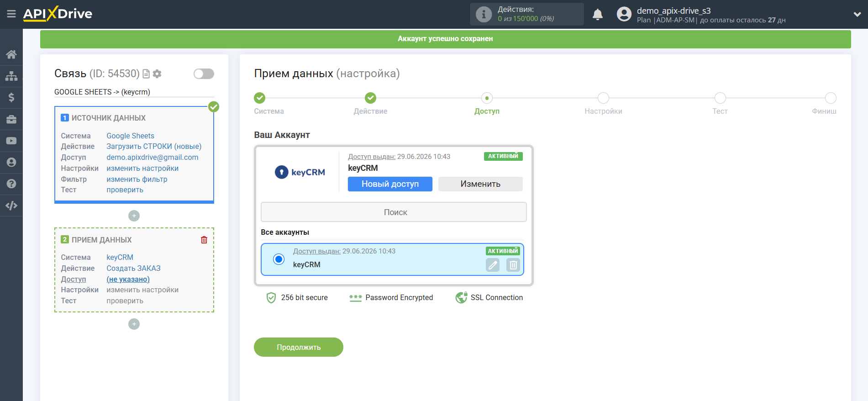868x401 pixels.
Task: Open the notifications bell
Action: 598,15
